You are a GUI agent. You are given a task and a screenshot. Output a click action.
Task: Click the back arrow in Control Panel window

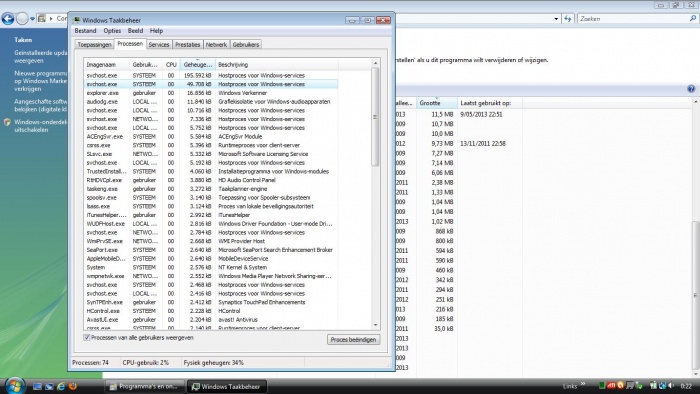click(x=8, y=19)
